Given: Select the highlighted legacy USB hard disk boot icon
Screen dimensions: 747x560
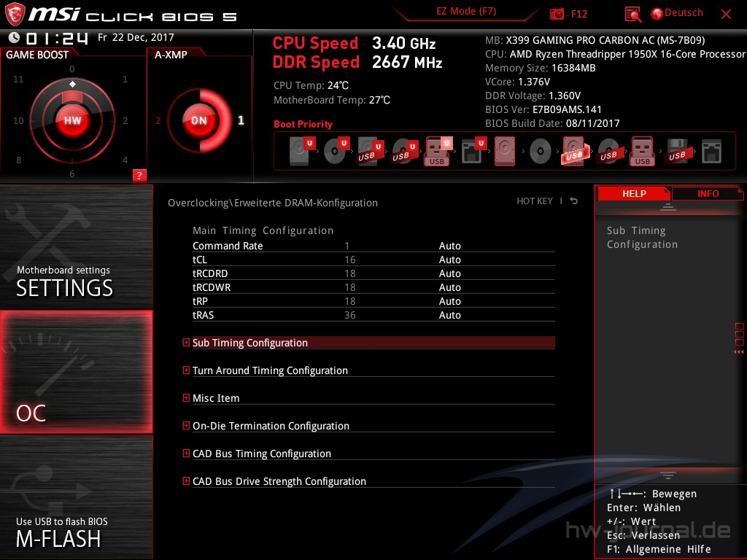Looking at the screenshot, I should pos(575,151).
